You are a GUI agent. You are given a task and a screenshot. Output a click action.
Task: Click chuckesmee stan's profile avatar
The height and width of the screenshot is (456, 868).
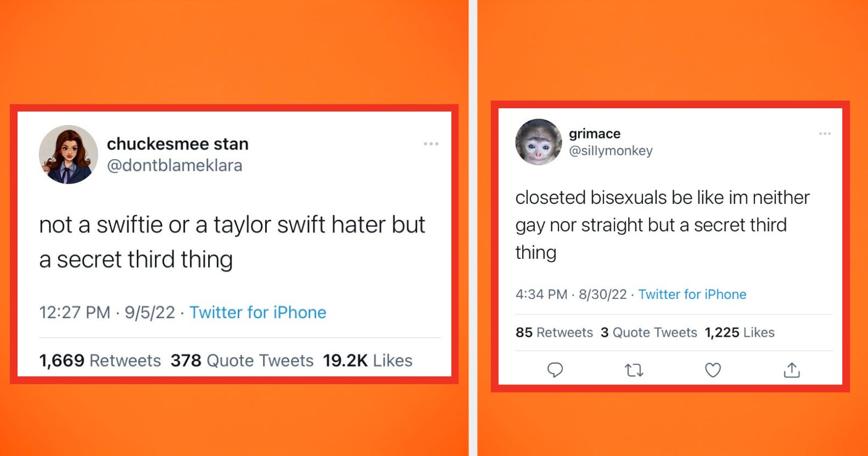click(68, 154)
